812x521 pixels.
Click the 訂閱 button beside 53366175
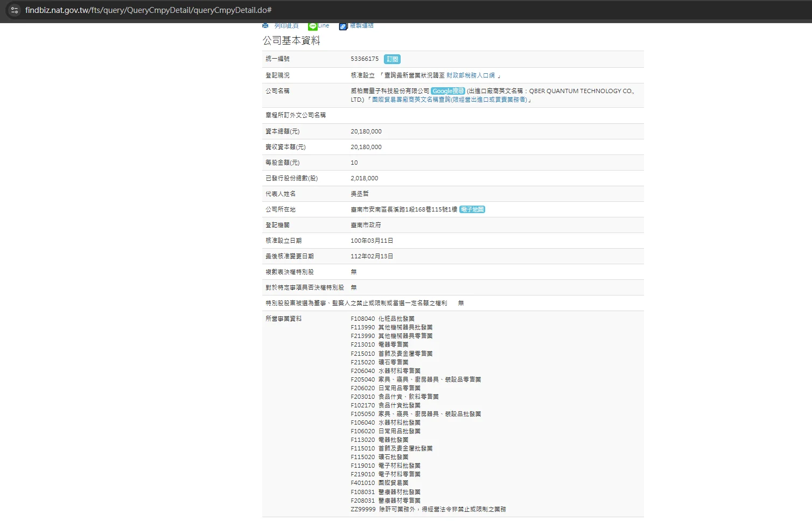click(x=392, y=59)
